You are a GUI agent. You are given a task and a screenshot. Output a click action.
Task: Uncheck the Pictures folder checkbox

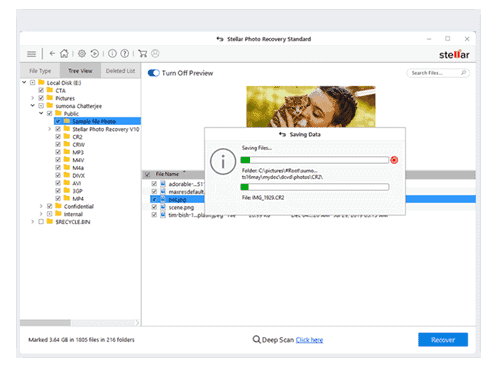click(x=41, y=98)
